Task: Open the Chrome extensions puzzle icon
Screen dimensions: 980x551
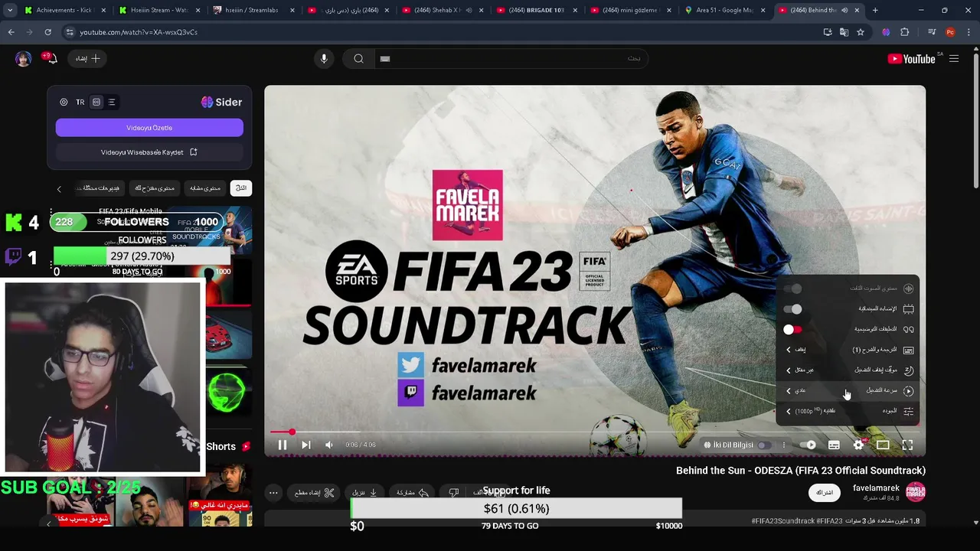Action: point(905,32)
